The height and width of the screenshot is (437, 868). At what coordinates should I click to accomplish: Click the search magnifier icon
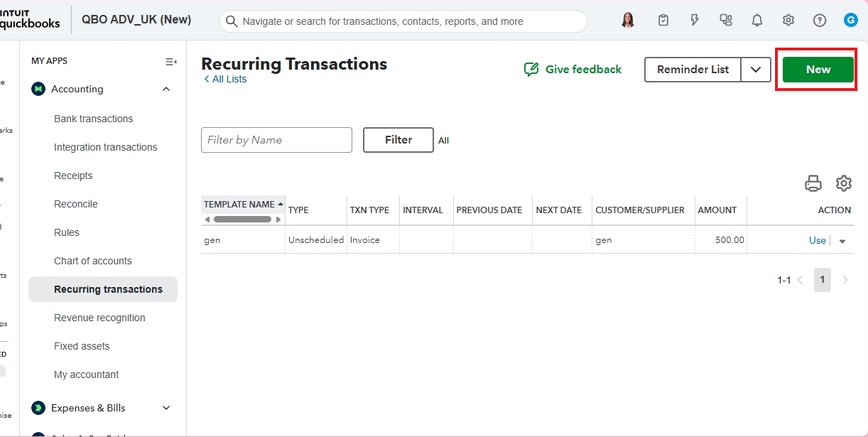[232, 21]
